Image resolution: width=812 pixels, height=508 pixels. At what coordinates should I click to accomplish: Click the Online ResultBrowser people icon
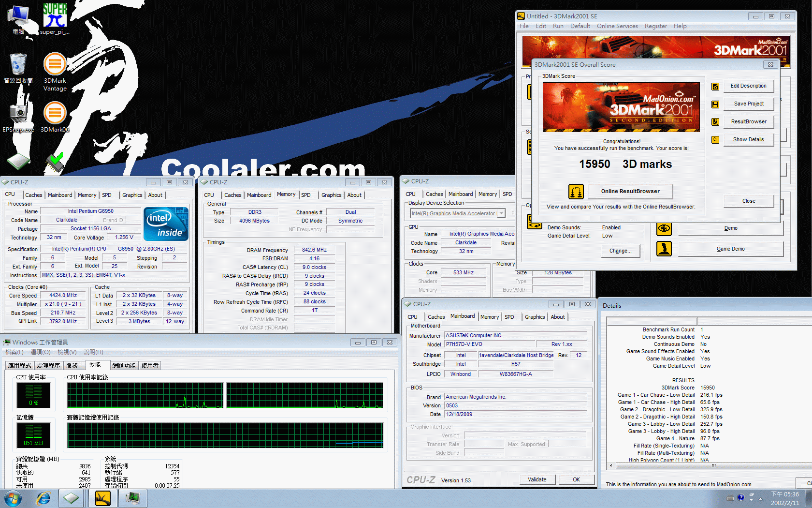576,192
